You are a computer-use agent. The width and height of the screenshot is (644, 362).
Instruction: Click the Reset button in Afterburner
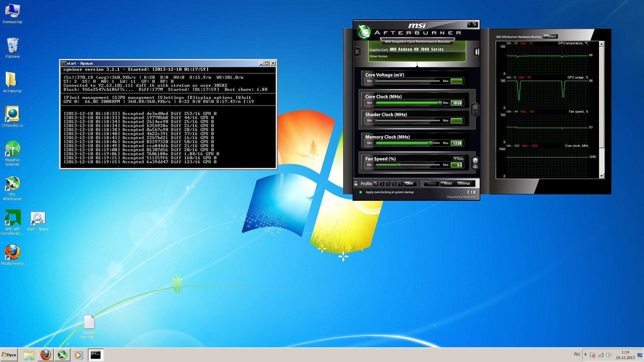pyautogui.click(x=447, y=183)
